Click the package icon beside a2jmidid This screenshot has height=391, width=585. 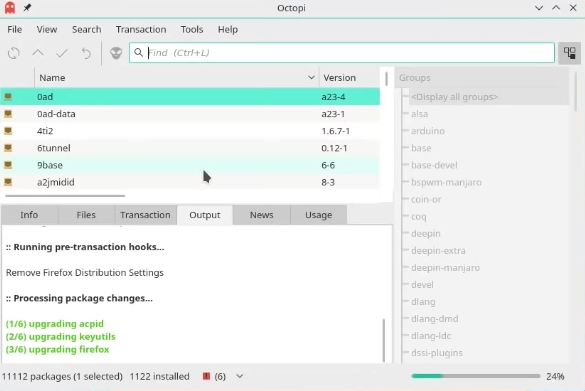tap(8, 182)
